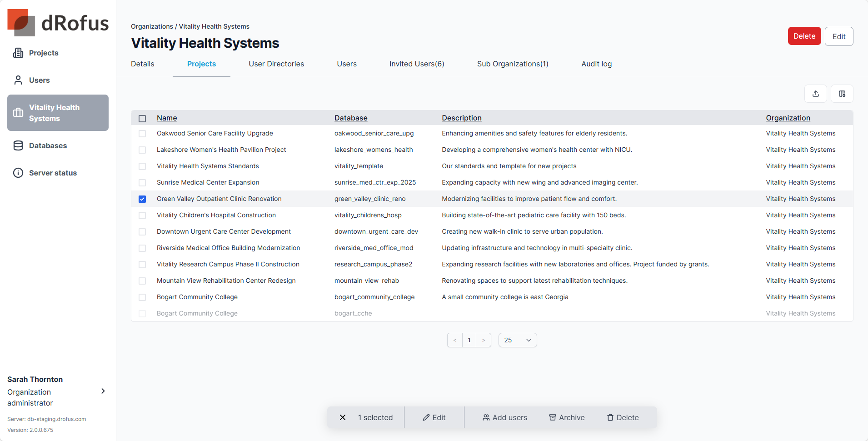
Task: Uncheck Green Valley Outpatient Clinic Renovation
Action: [142, 199]
